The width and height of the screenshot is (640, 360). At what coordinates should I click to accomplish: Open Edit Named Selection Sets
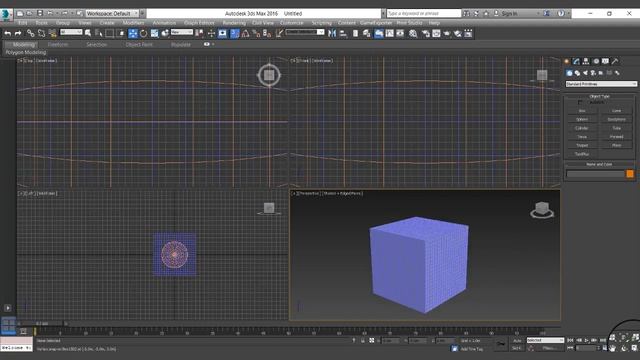pos(279,33)
